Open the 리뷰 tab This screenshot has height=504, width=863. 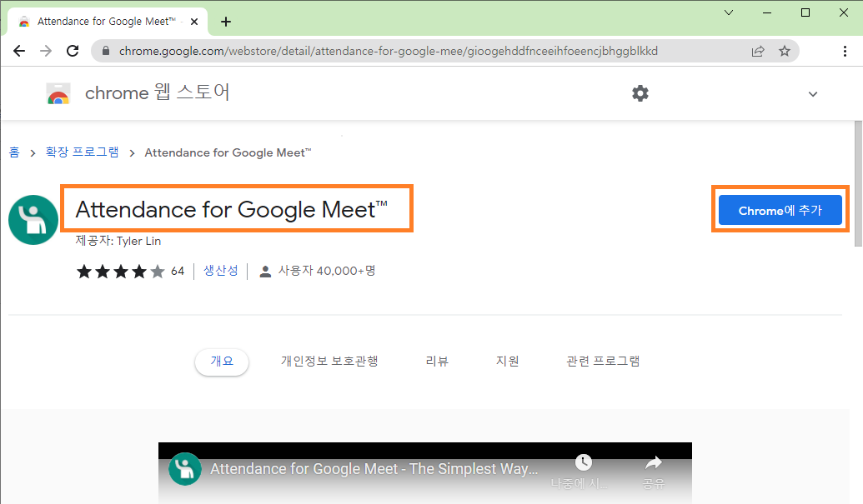click(437, 361)
